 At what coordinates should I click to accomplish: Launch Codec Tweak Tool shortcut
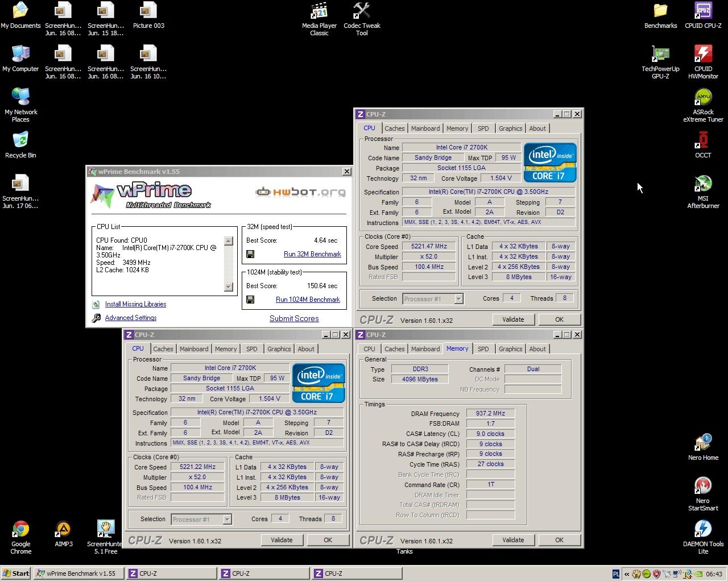(362, 19)
